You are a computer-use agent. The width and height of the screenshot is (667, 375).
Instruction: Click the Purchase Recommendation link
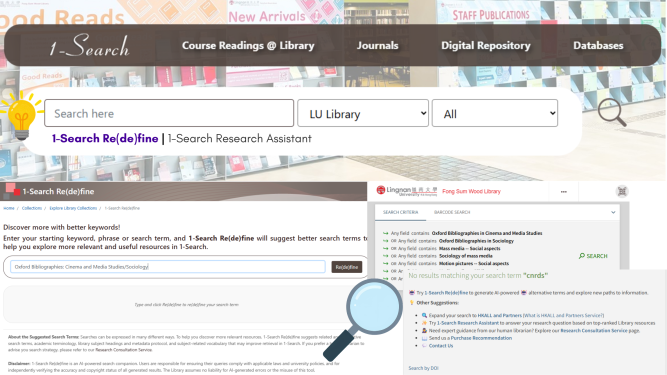click(481, 338)
